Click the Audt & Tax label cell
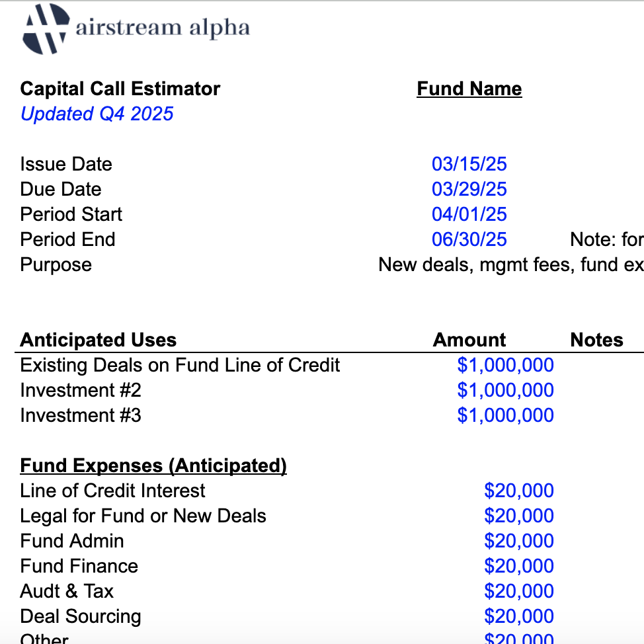 pyautogui.click(x=67, y=591)
